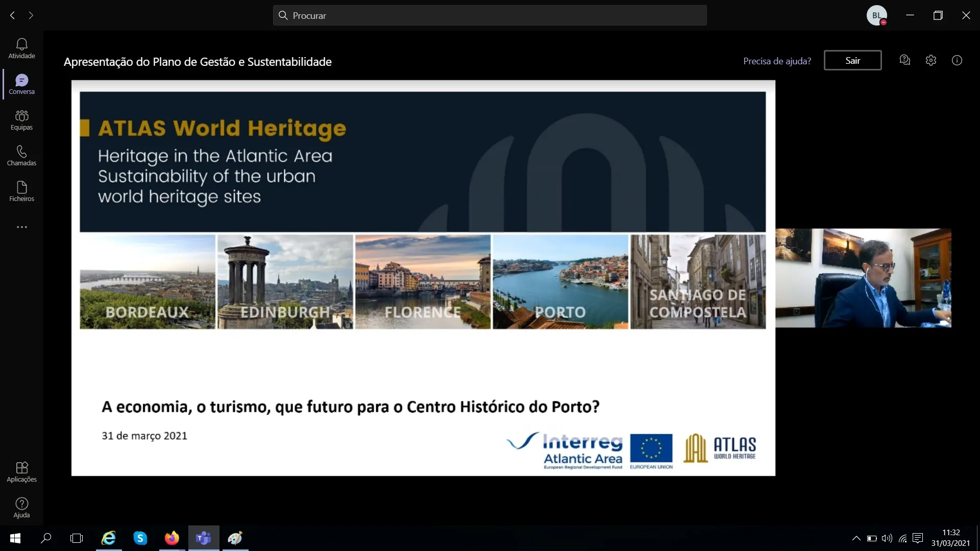The height and width of the screenshot is (551, 980).
Task: Show meeting information icon
Action: [957, 60]
